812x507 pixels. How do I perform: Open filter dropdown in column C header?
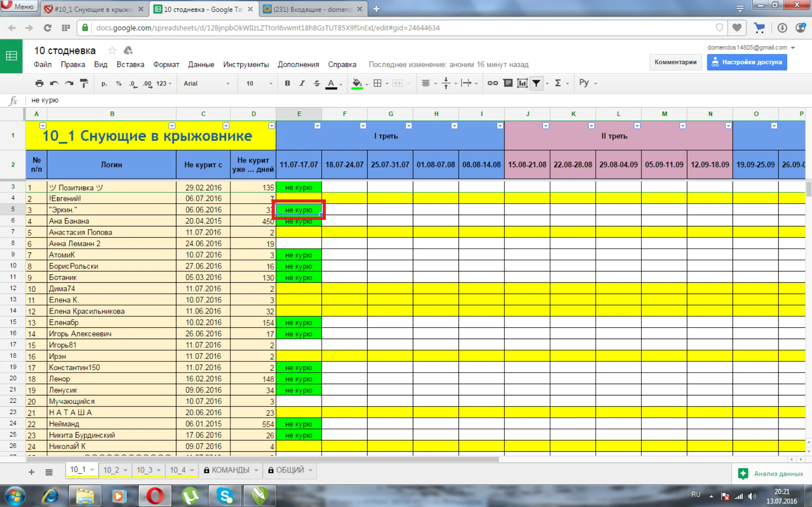coord(226,126)
